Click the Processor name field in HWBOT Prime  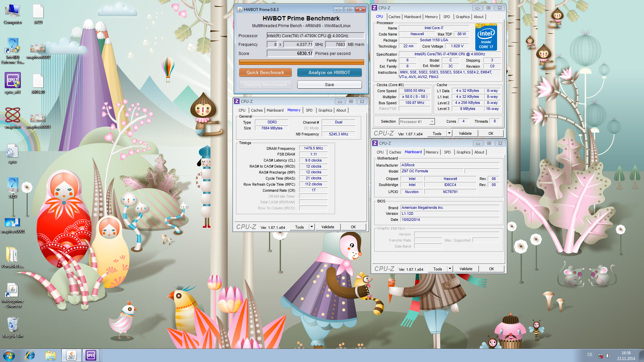tap(315, 36)
